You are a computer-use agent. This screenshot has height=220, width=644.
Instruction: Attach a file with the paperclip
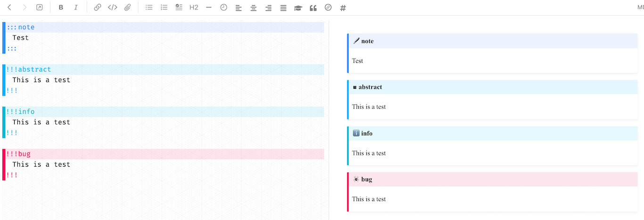point(127,8)
